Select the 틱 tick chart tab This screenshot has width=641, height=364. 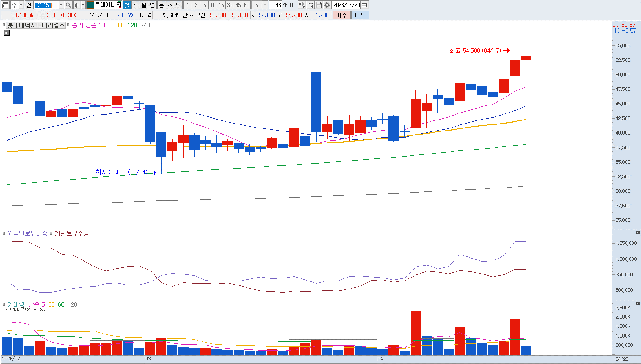coord(178,5)
